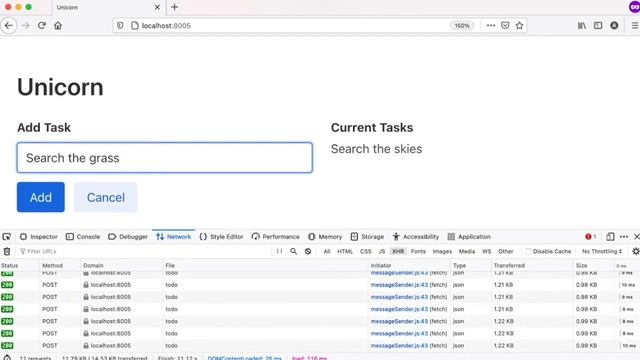
Task: Sort requests by Status column
Action: [20, 265]
